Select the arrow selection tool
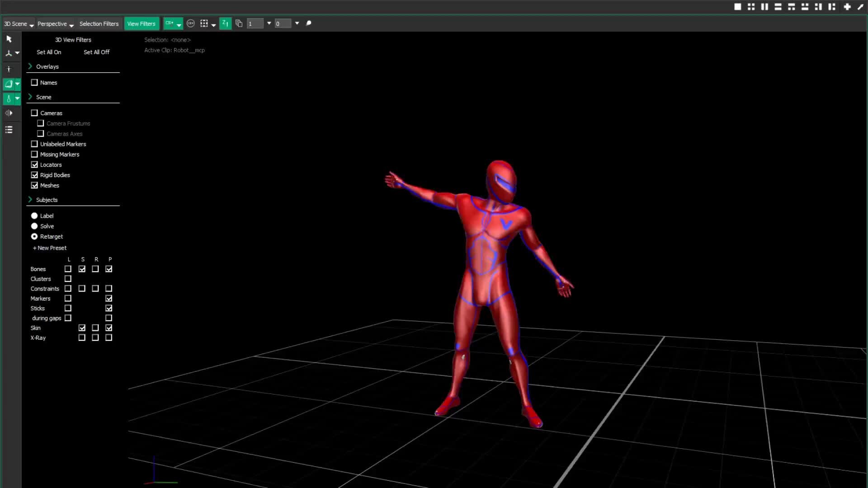The width and height of the screenshot is (868, 488). coord(9,39)
